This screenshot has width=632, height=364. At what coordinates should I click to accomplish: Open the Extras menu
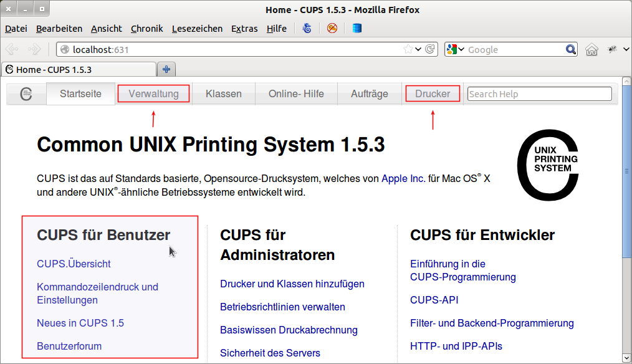pyautogui.click(x=244, y=29)
